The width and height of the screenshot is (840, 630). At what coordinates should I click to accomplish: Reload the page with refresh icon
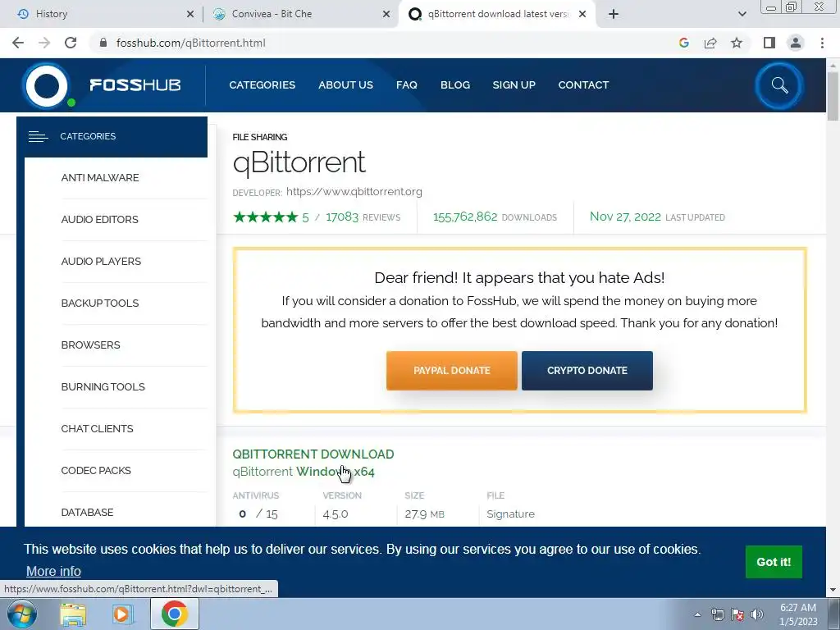(x=71, y=43)
